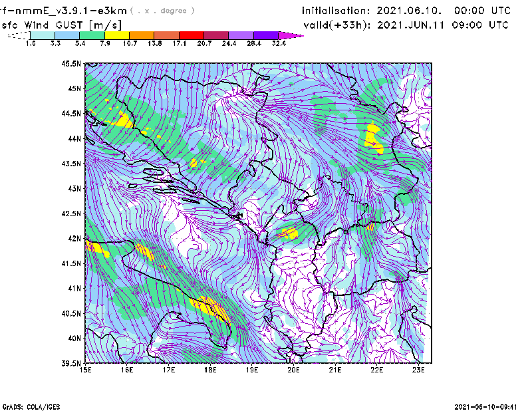532x411 pixels.
Task: Click the orange 10.7–13.8 legend swatch
Action: click(142, 35)
